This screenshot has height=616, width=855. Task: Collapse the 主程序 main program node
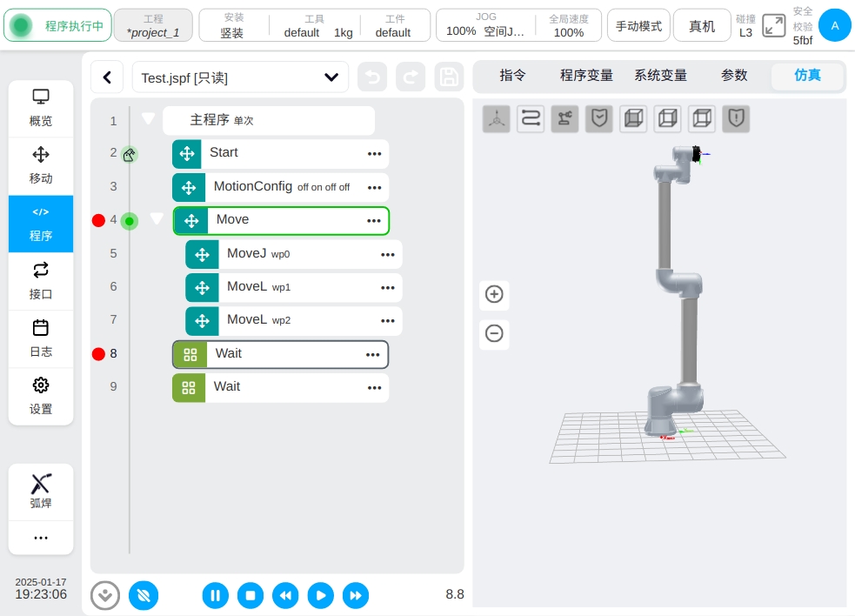148,119
